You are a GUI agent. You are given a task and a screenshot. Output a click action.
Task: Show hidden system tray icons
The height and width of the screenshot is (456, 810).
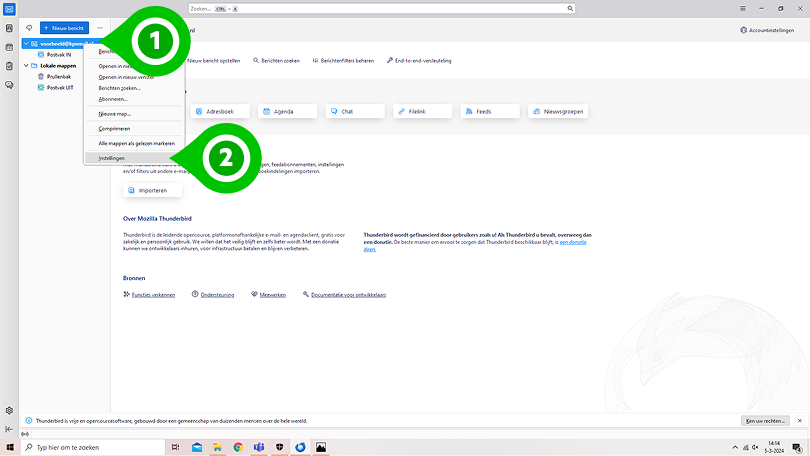(735, 447)
